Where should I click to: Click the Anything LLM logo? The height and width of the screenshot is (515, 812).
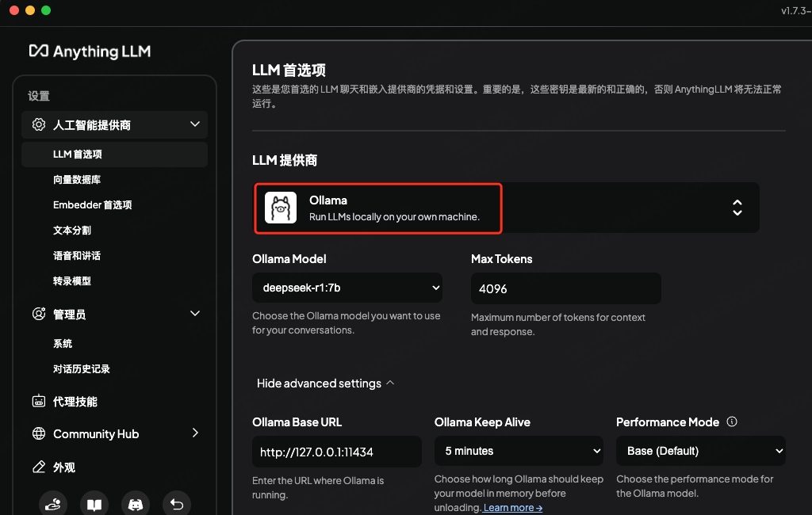(90, 51)
